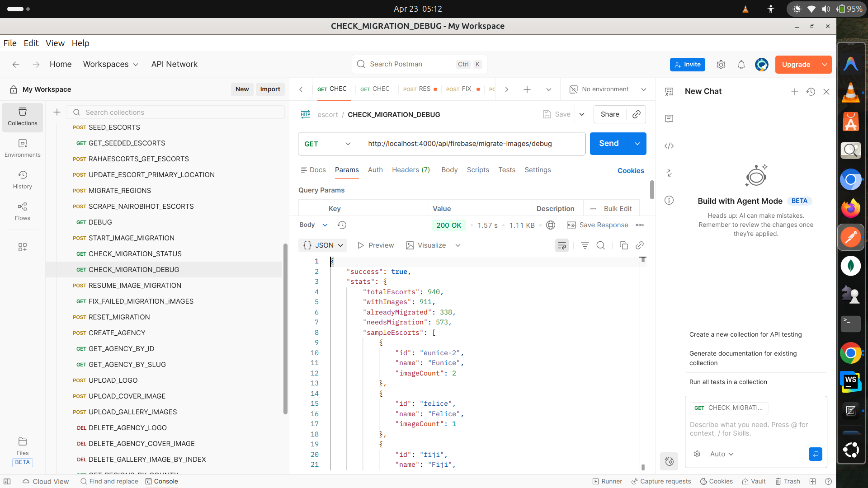Click Bulk Edit in query params

point(618,209)
